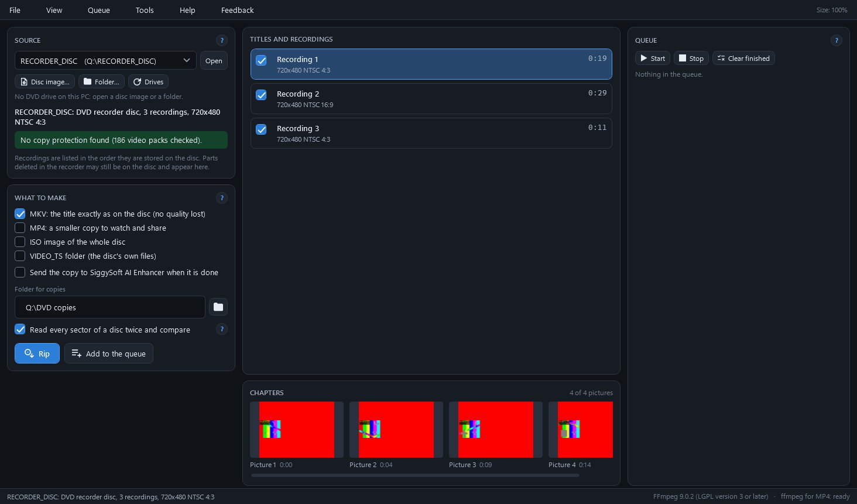The image size is (857, 504).
Task: Enable sending copy to SiggySoft AI Enhancer
Action: click(20, 272)
